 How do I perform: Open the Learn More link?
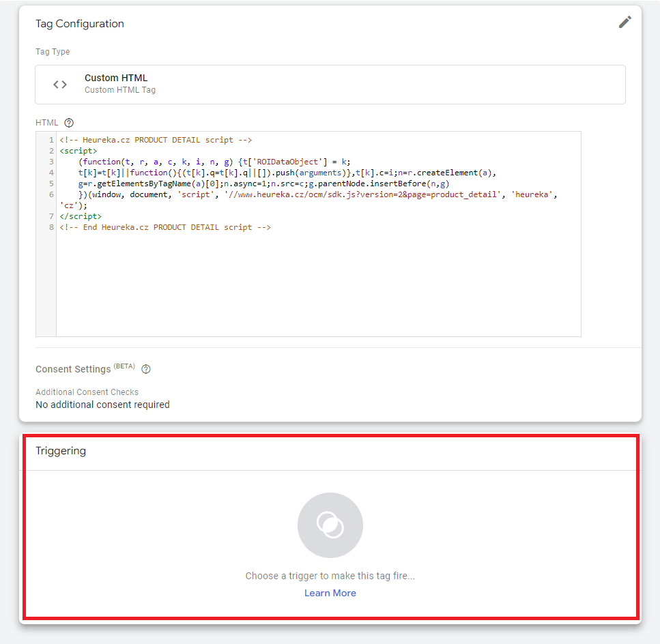point(330,593)
